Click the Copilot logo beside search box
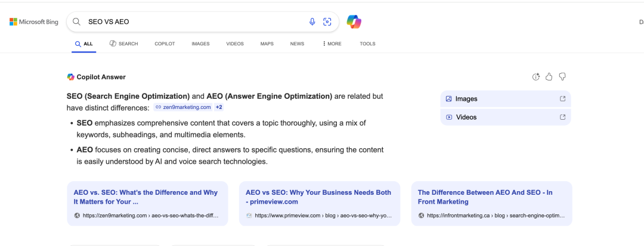This screenshot has width=644, height=246. click(354, 22)
